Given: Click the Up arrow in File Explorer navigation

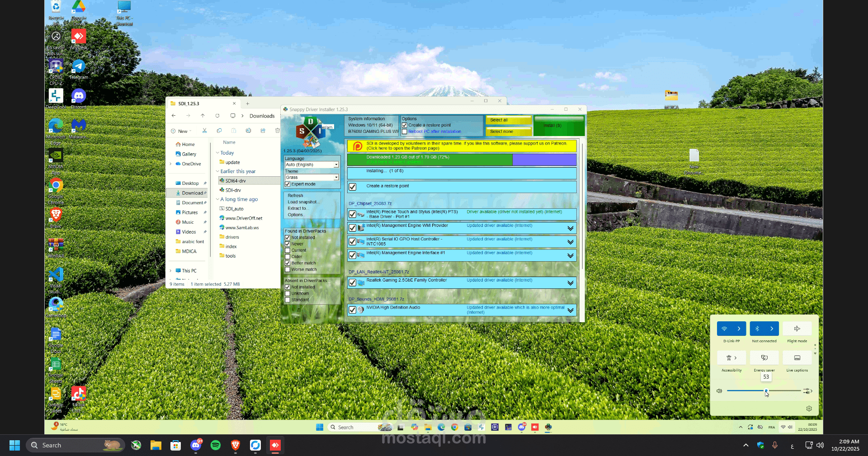Looking at the screenshot, I should point(203,116).
